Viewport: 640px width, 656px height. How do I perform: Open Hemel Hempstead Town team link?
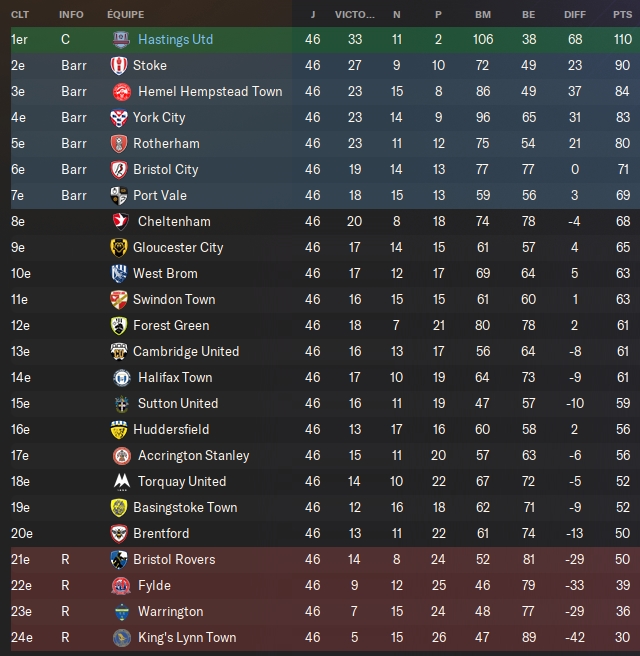pos(210,91)
